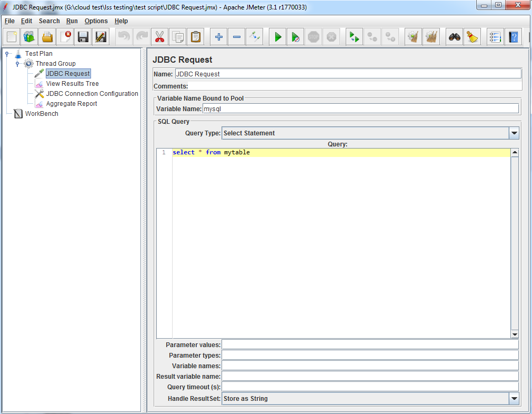This screenshot has width=532, height=414.
Task: Click the query editor scroll down arrow
Action: [x=515, y=334]
